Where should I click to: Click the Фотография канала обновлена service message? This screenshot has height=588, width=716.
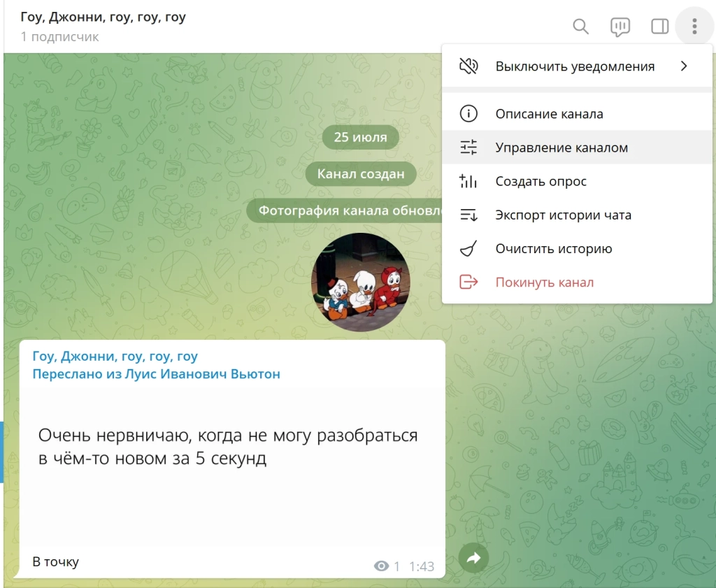344,210
